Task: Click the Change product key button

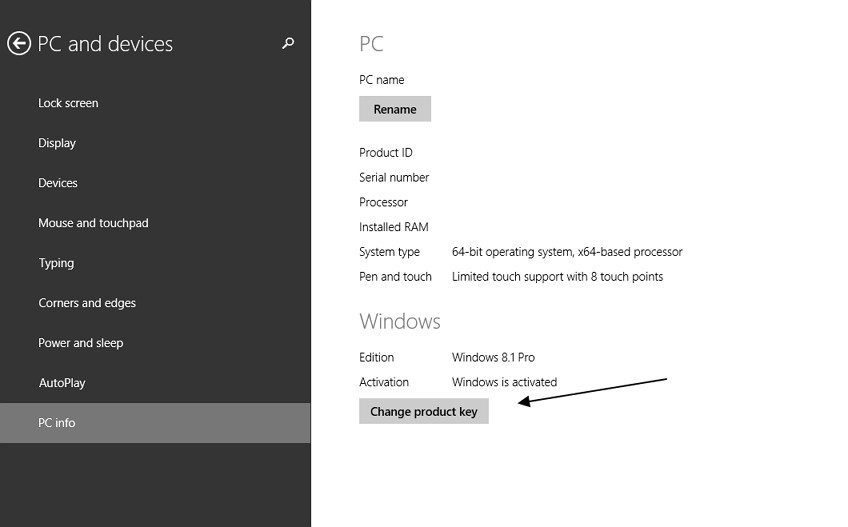Action: 423,411
